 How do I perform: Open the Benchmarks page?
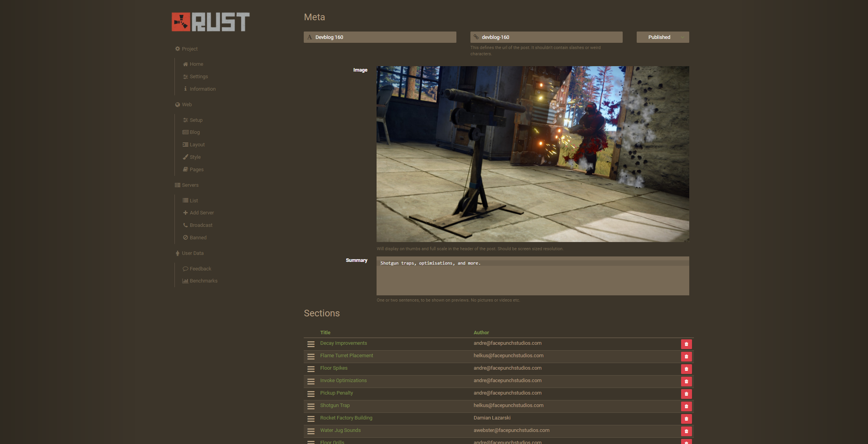200,281
